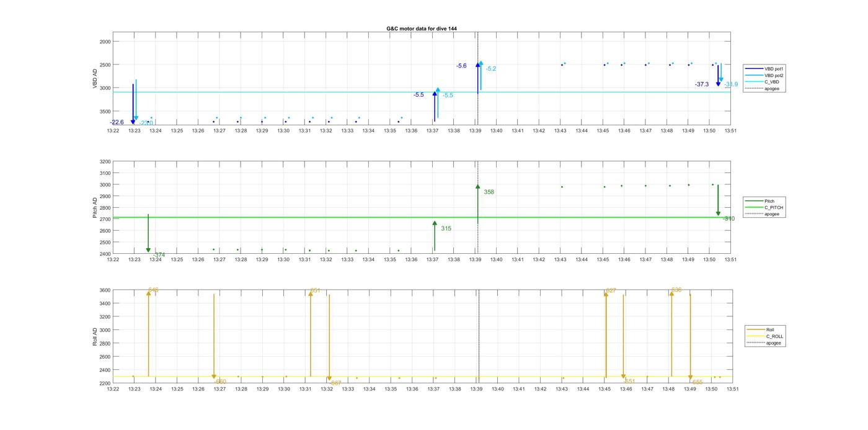
Task: Click the '3600' tick on Roll axis
Action: [105, 290]
